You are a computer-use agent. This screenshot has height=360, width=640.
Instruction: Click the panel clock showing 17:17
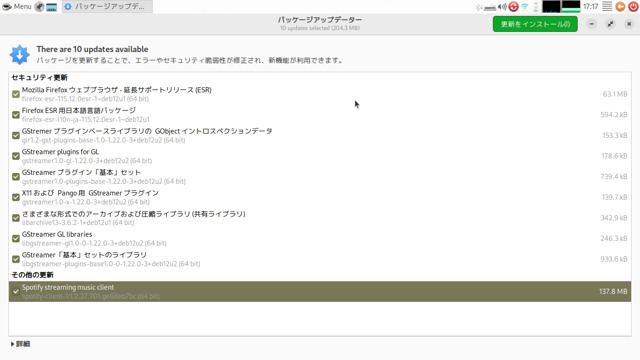point(591,7)
